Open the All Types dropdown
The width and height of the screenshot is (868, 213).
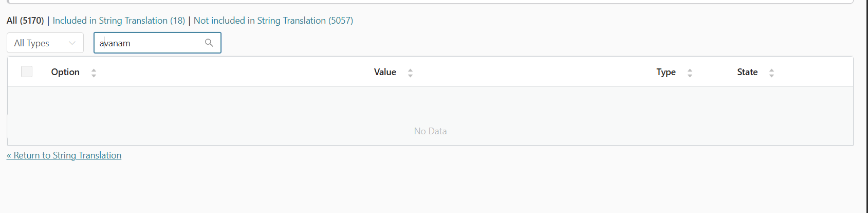[x=45, y=43]
